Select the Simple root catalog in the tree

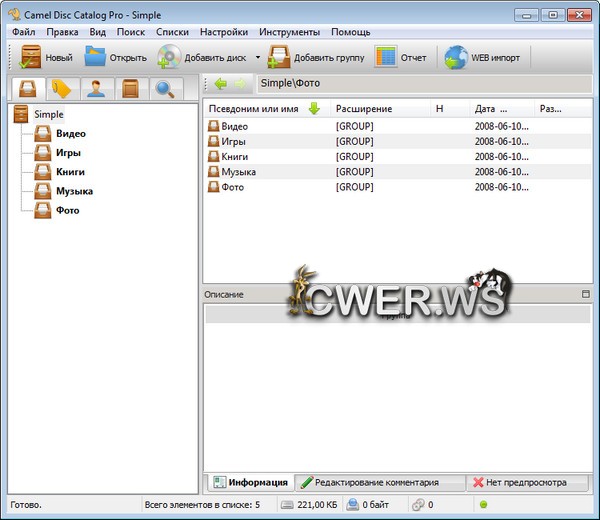(x=49, y=114)
